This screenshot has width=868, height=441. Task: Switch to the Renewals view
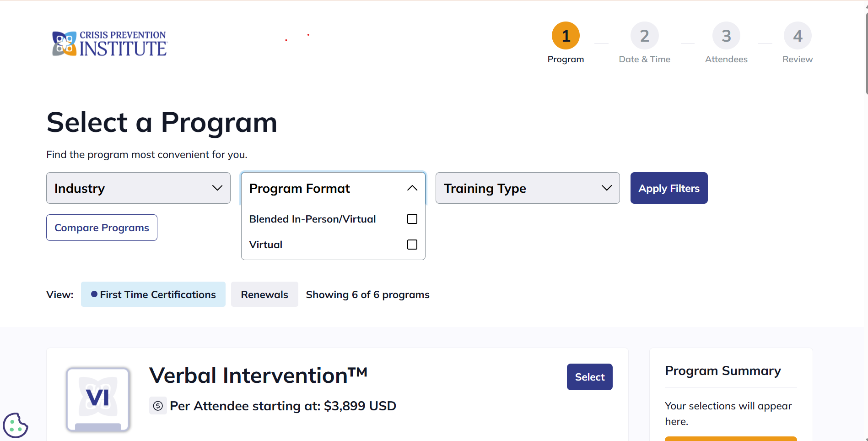coord(264,294)
